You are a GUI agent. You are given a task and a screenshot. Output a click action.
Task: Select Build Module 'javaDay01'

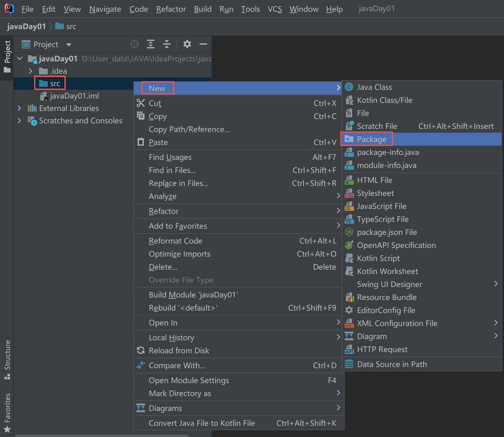(239, 295)
